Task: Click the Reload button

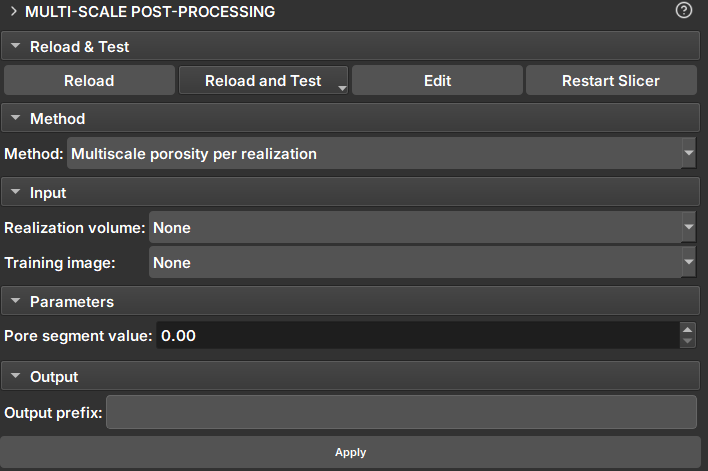Action: coord(89,81)
